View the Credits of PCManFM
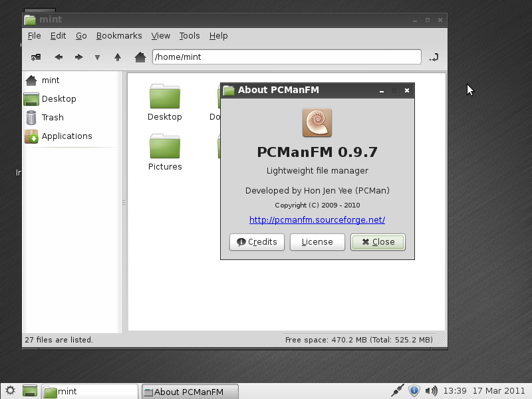The image size is (532, 399). click(x=257, y=242)
